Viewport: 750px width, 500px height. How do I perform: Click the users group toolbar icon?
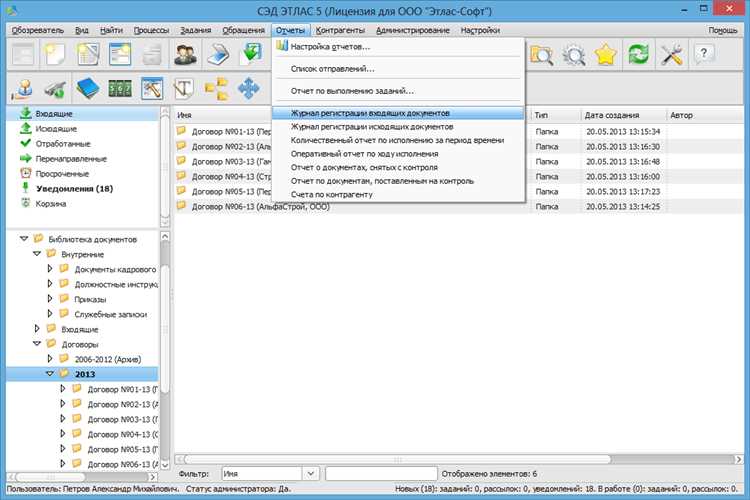click(185, 55)
